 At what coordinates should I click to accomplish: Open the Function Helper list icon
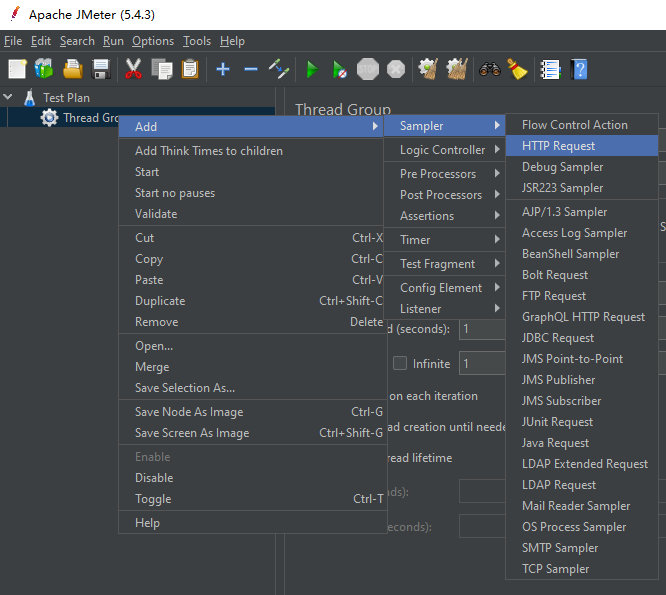pyautogui.click(x=550, y=69)
